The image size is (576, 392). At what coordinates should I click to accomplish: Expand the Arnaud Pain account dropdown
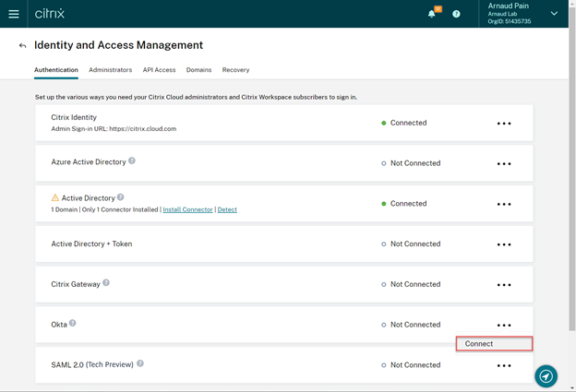click(x=554, y=14)
